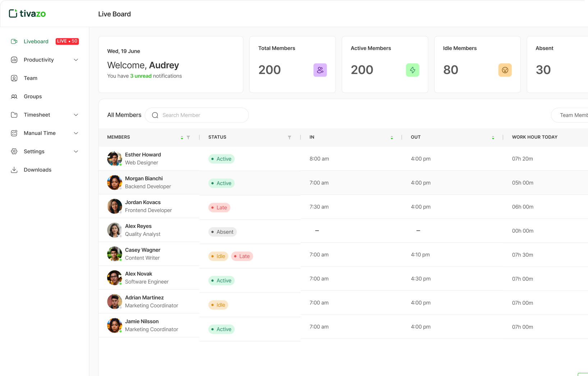Select the Downloads icon
The height and width of the screenshot is (376, 588).
click(14, 169)
